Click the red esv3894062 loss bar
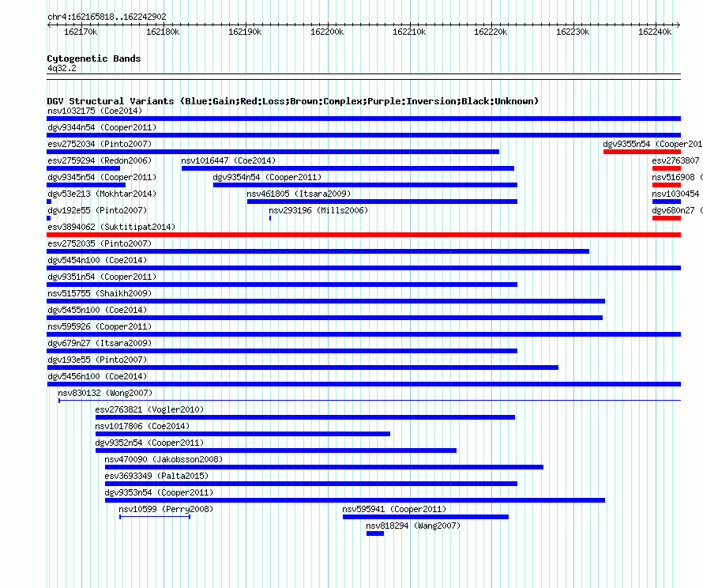The image size is (703, 588). pyautogui.click(x=363, y=235)
